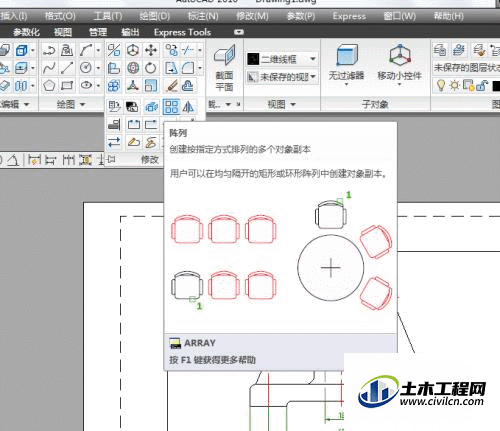The height and width of the screenshot is (431, 500).
Task: Select the Array (阵列) tool icon
Action: [x=171, y=107]
